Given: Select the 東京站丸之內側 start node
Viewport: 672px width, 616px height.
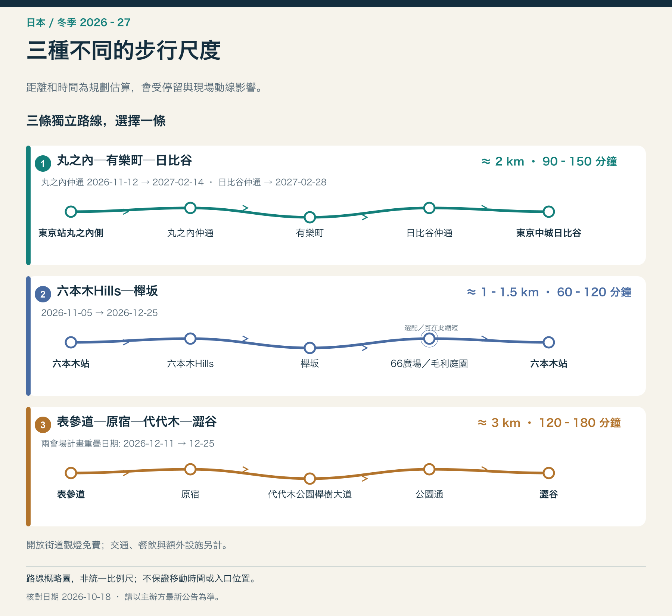Looking at the screenshot, I should tap(71, 212).
